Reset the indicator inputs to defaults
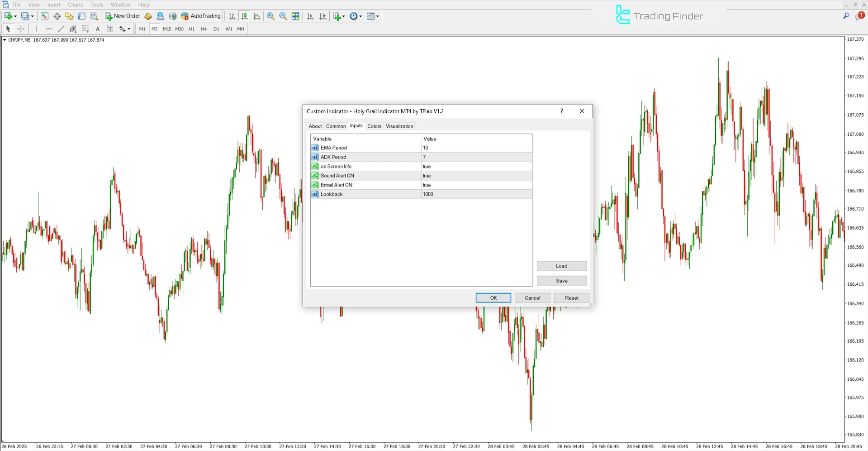Screen dimensions: 868x451 tap(571, 297)
